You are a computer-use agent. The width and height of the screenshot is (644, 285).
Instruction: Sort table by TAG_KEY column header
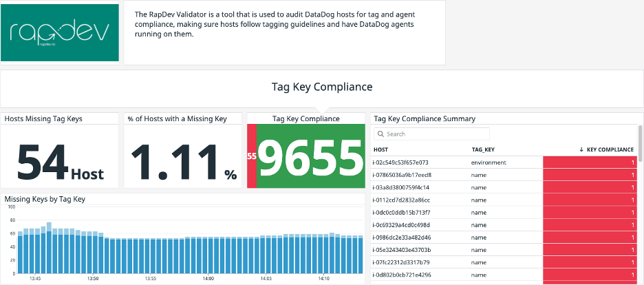pos(482,149)
